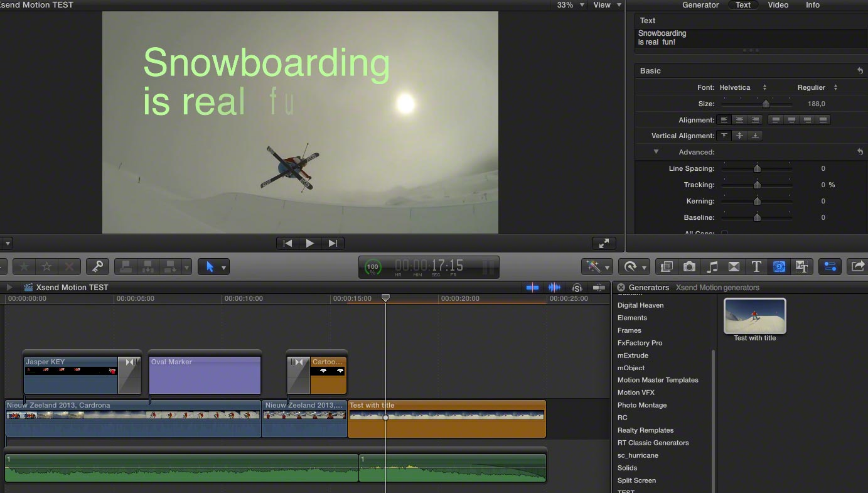The width and height of the screenshot is (868, 493).
Task: Open the Music and Sound browser
Action: pyautogui.click(x=712, y=267)
